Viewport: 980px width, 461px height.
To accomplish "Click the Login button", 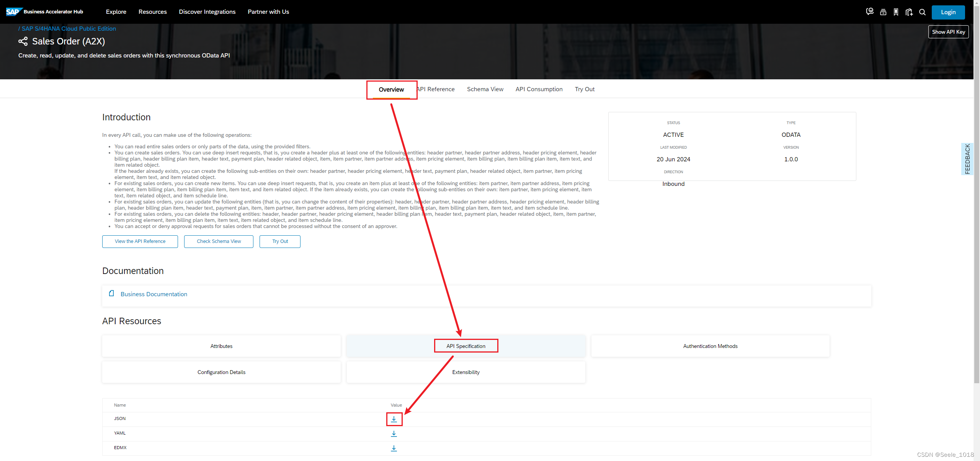I will coord(948,12).
